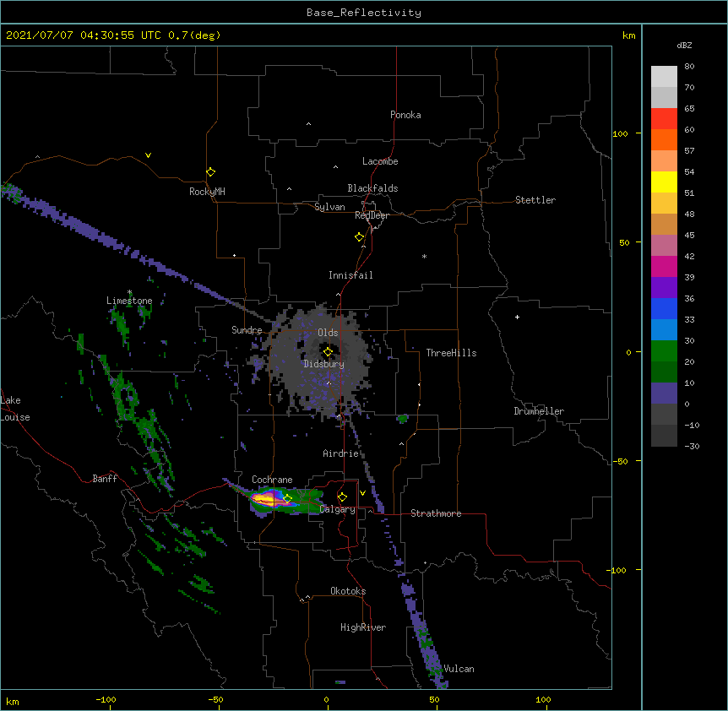Screen dimensions: 728x711
Task: Click the yellow diamond marker near RockyMH
Action: point(210,171)
